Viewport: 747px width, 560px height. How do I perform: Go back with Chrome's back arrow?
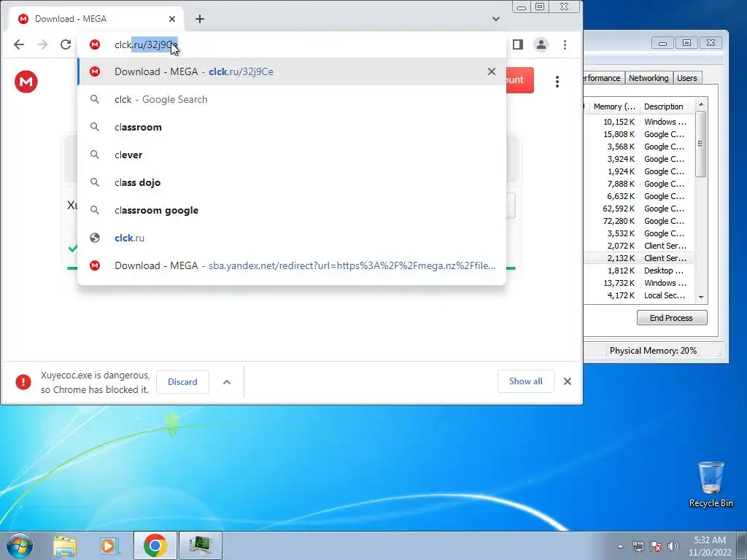18,44
